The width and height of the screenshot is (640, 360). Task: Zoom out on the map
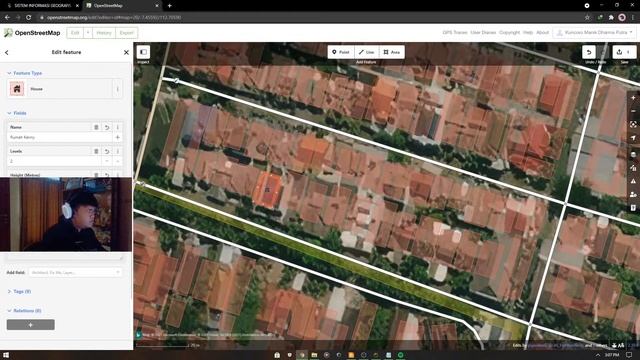tap(633, 111)
